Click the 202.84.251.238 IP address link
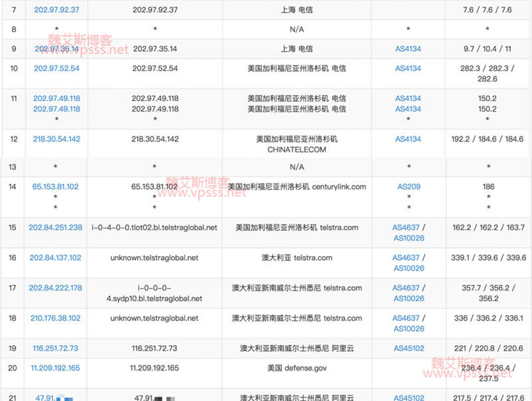532x401 pixels. 56,227
